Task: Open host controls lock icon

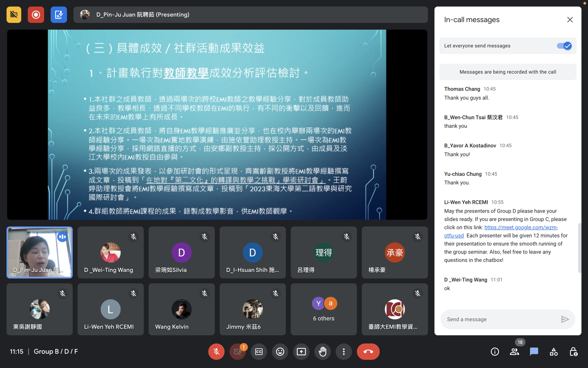Action: point(573,352)
